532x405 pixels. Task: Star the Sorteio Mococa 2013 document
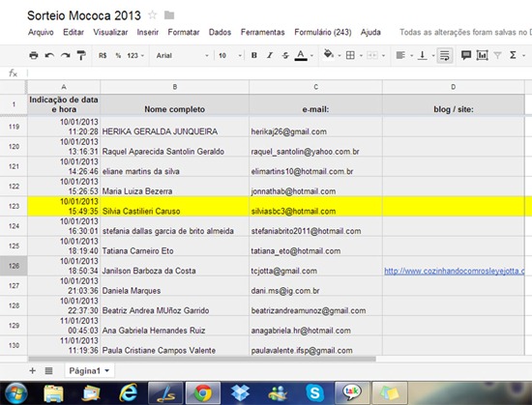pos(153,14)
